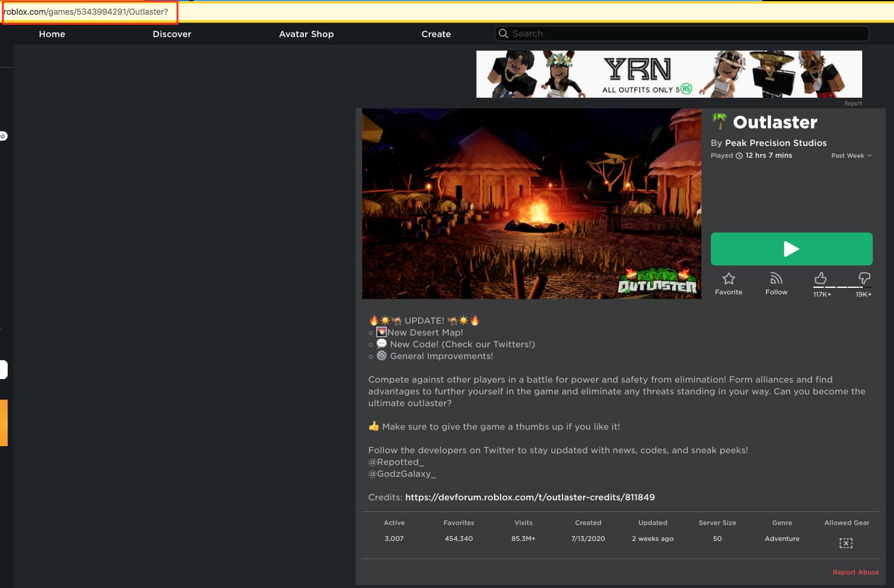Open the Outlaster credits devforum link

pyautogui.click(x=530, y=497)
